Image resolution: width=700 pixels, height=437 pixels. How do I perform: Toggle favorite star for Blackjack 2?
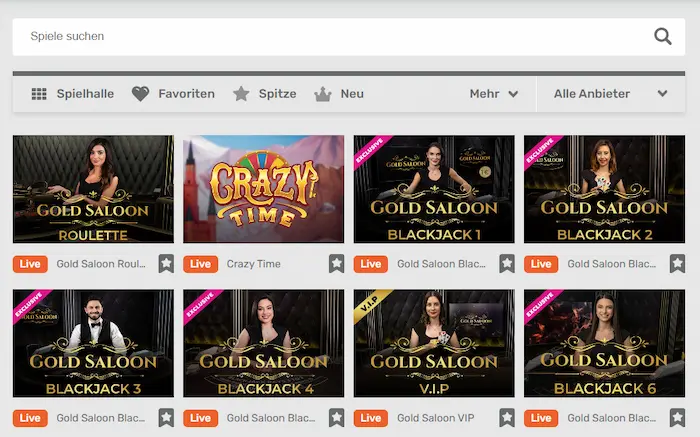click(677, 264)
